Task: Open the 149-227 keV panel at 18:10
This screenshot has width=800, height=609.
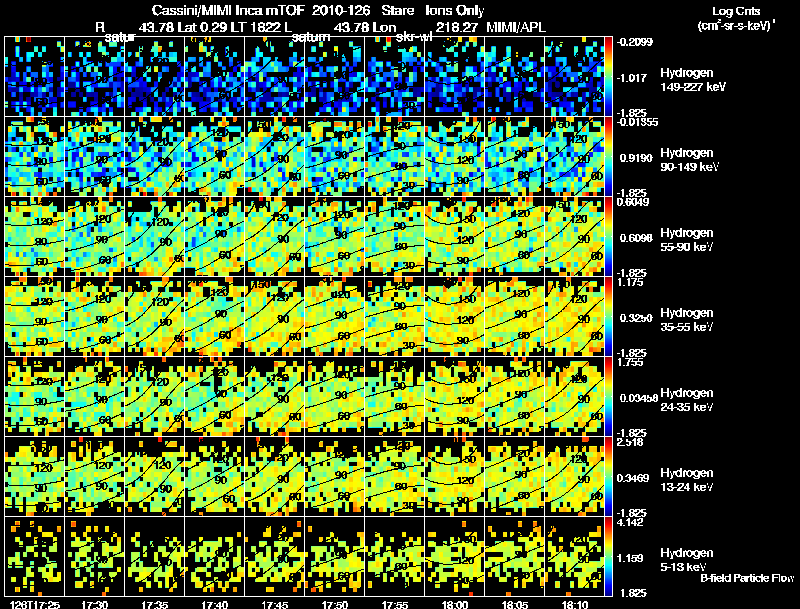Action: [574, 77]
